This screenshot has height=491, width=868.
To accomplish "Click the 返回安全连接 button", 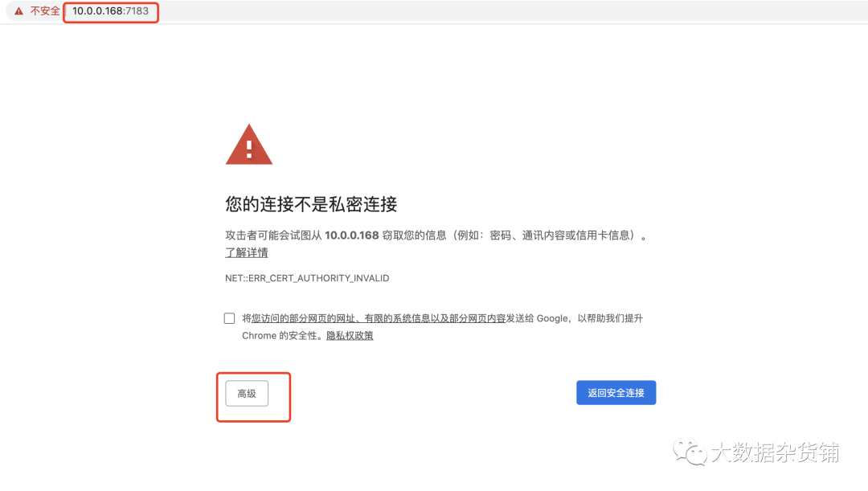I will click(x=616, y=392).
